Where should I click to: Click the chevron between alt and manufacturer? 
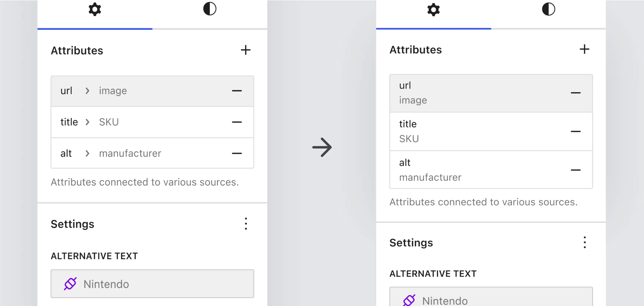click(x=87, y=153)
